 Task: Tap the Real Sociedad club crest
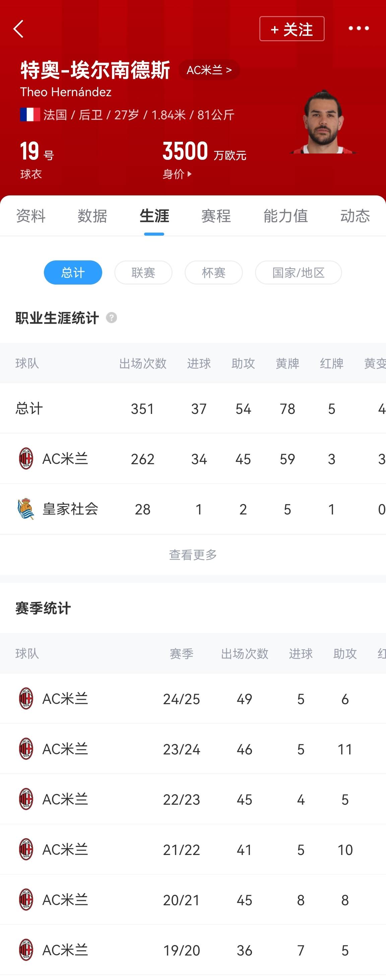point(26,509)
